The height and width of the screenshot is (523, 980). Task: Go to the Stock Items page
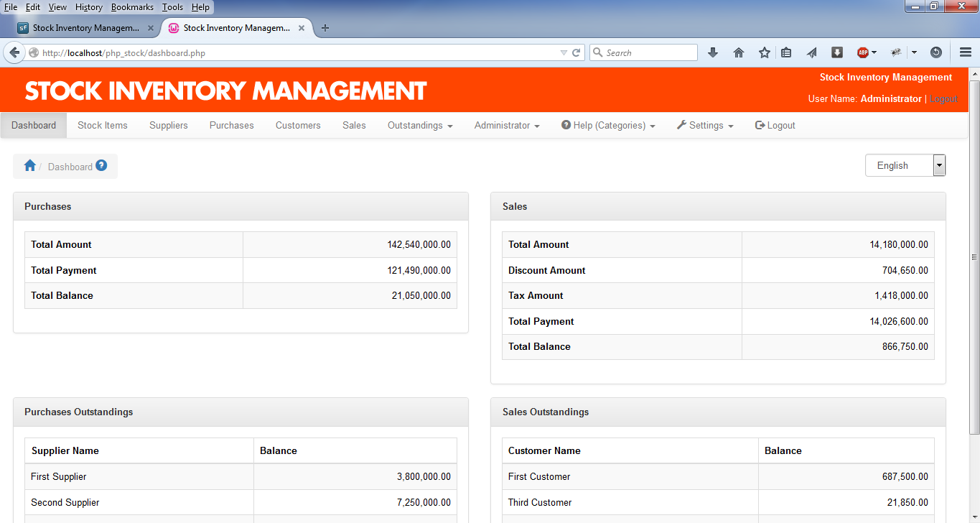(x=103, y=125)
